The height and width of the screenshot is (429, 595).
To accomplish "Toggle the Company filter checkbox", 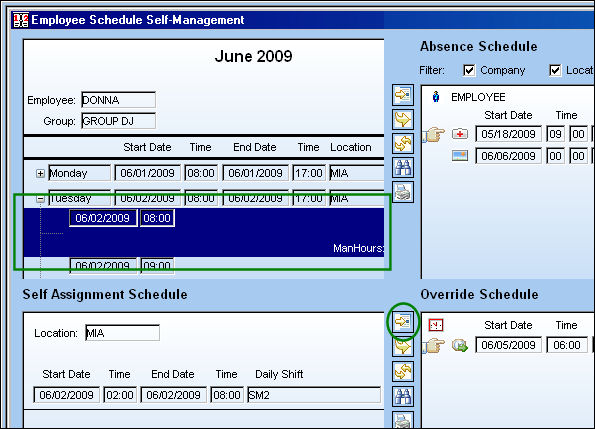I will [x=469, y=70].
